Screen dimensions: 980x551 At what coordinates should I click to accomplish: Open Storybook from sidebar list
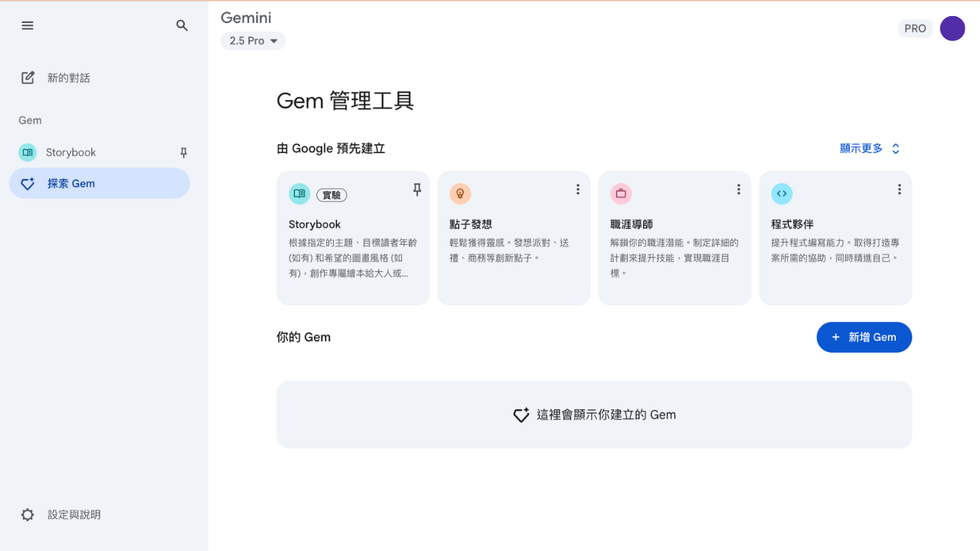(100, 152)
